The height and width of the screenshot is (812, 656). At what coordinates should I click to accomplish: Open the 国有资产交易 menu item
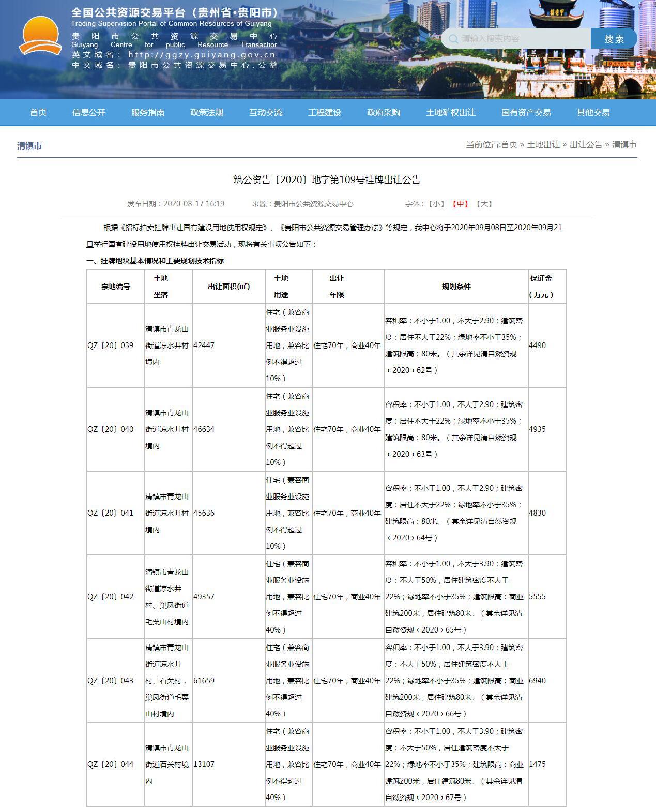point(526,112)
